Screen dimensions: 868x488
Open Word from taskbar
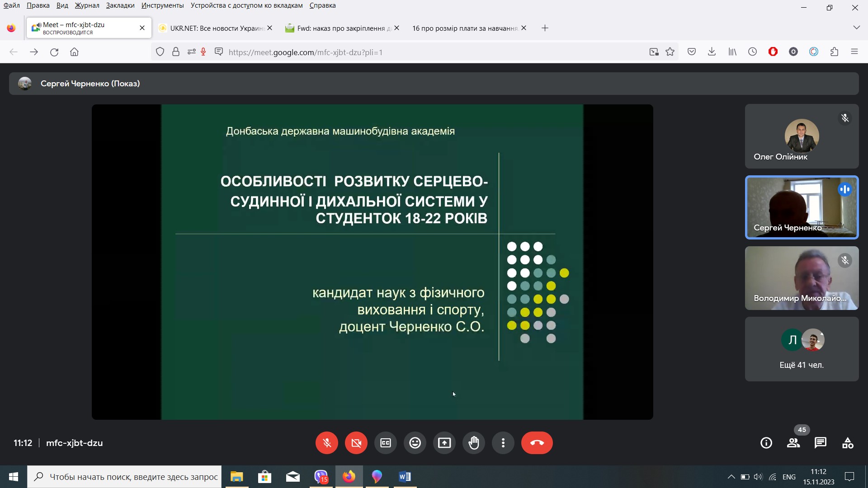tap(405, 477)
